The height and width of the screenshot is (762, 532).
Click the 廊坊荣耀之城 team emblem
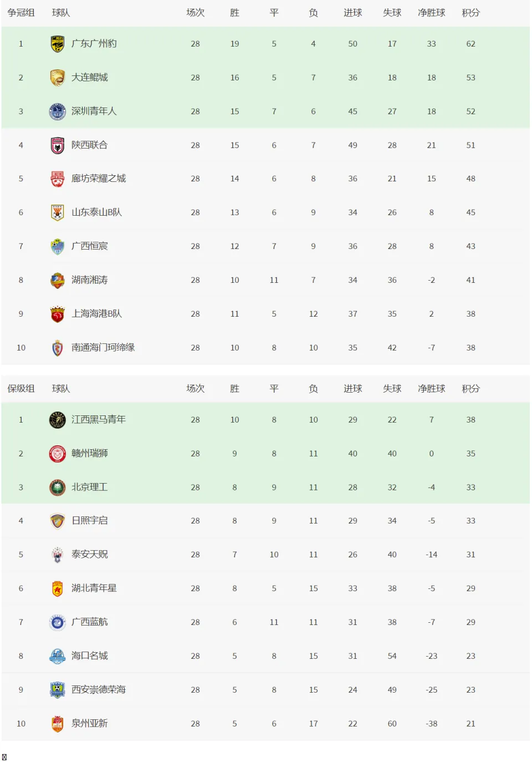[x=57, y=179]
